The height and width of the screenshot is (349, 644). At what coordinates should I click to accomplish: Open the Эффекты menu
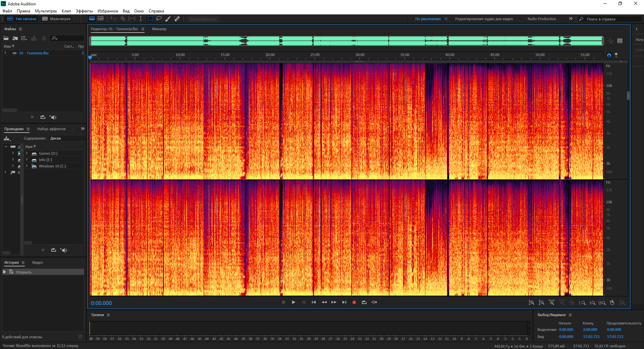(x=84, y=11)
